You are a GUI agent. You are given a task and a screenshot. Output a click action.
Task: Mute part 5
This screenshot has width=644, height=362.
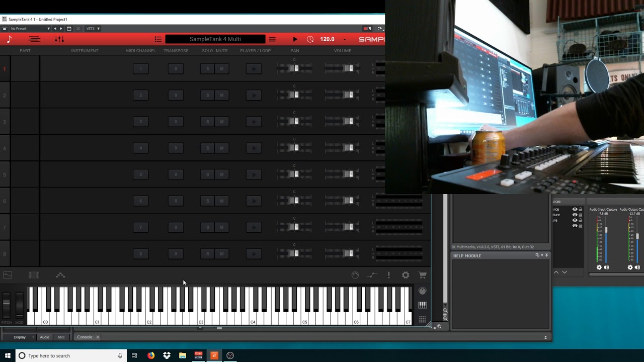[x=222, y=174]
